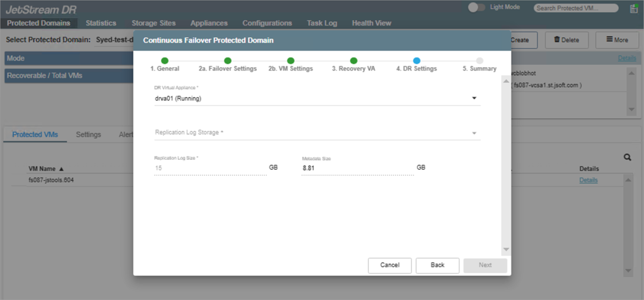Screen dimensions: 644x300
Task: Open the Replication Log Storage dropdown
Action: tap(474, 133)
